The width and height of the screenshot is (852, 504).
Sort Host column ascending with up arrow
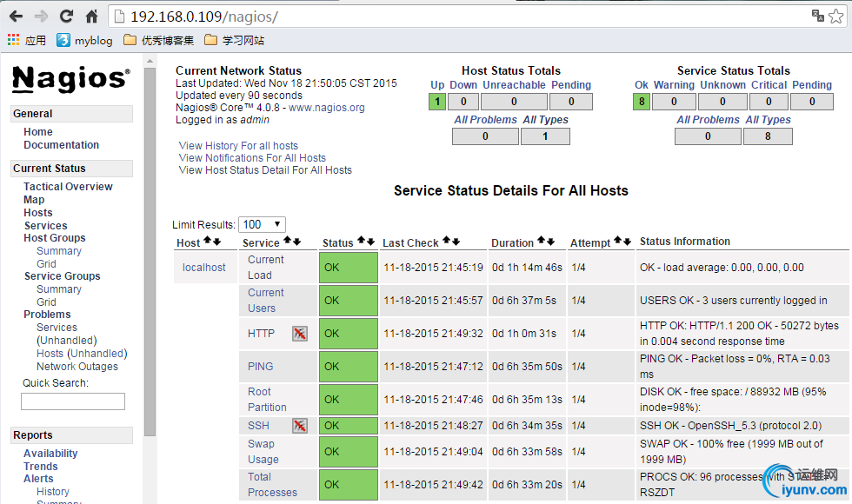click(x=208, y=241)
